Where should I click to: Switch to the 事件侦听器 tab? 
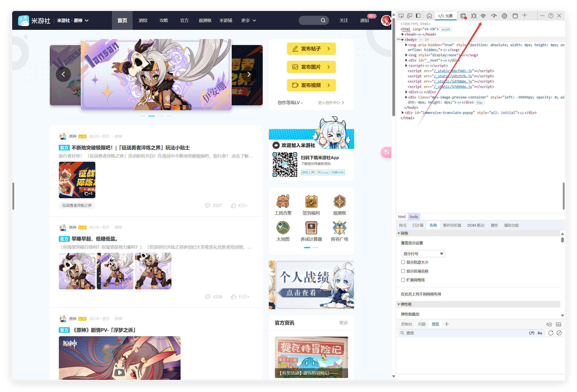click(x=452, y=225)
